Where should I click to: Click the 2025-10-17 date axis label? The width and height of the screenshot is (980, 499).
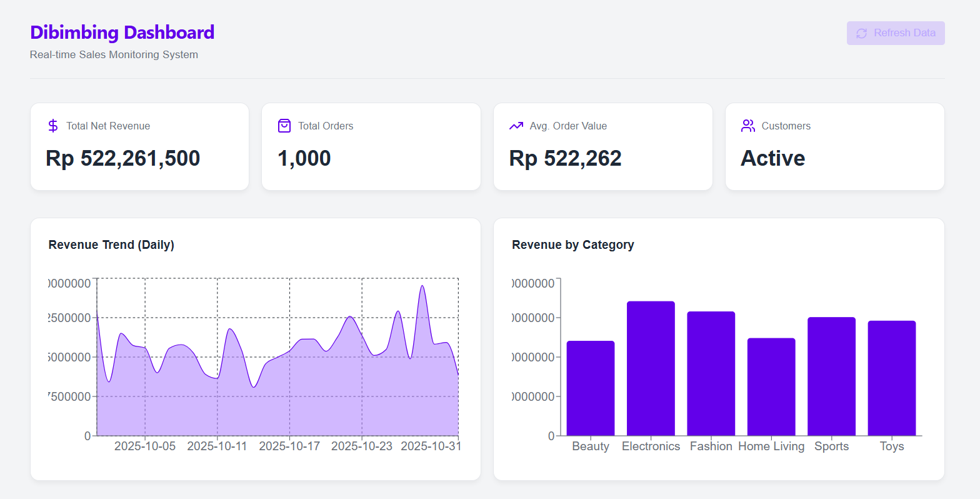(x=289, y=446)
